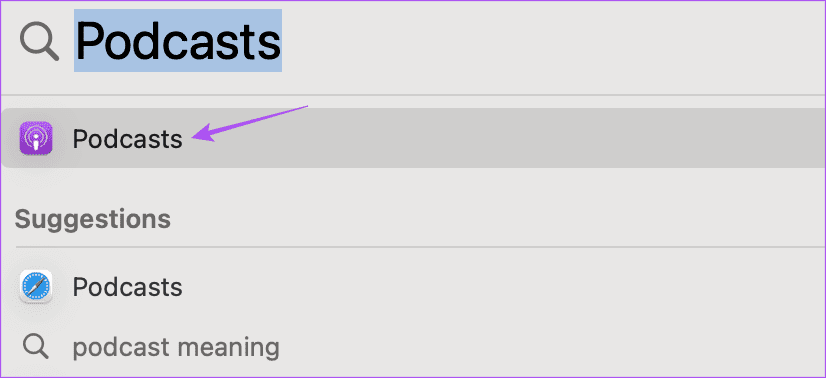Place cursor before the capital P in query
The height and width of the screenshot is (378, 826).
point(75,42)
